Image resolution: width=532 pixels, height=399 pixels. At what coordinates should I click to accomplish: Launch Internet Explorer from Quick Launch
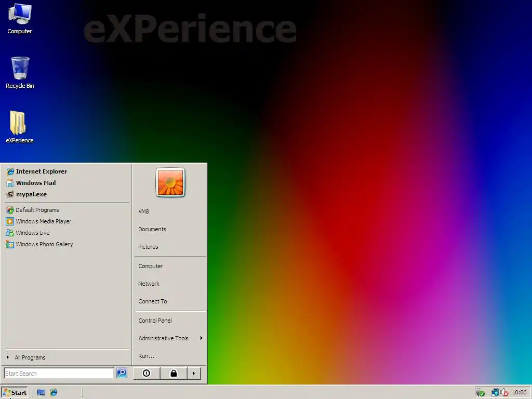pyautogui.click(x=54, y=393)
